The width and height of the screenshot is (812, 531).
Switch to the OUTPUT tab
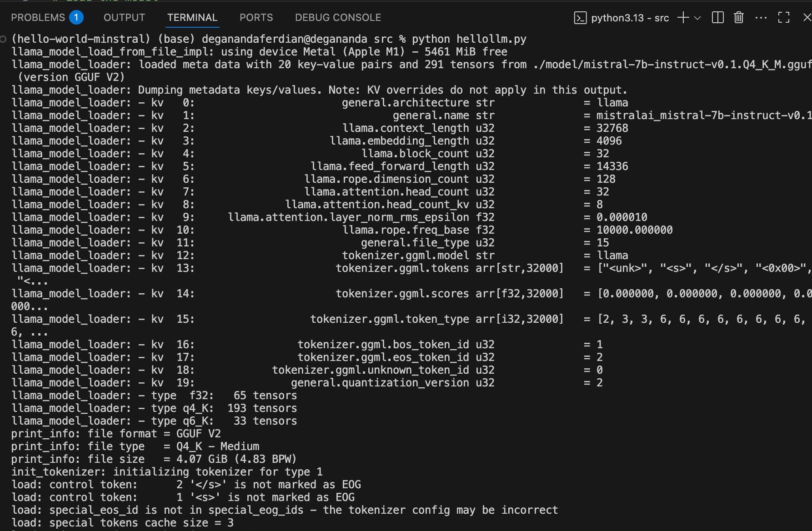coord(124,18)
